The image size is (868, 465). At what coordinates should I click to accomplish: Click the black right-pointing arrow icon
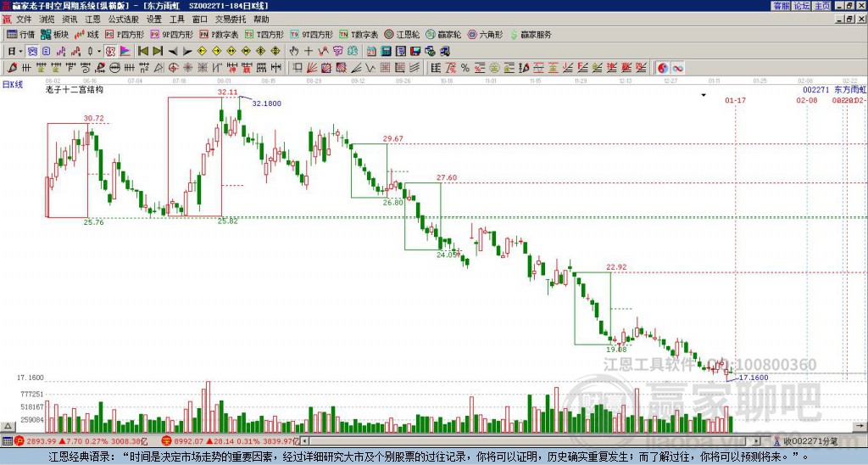187,52
